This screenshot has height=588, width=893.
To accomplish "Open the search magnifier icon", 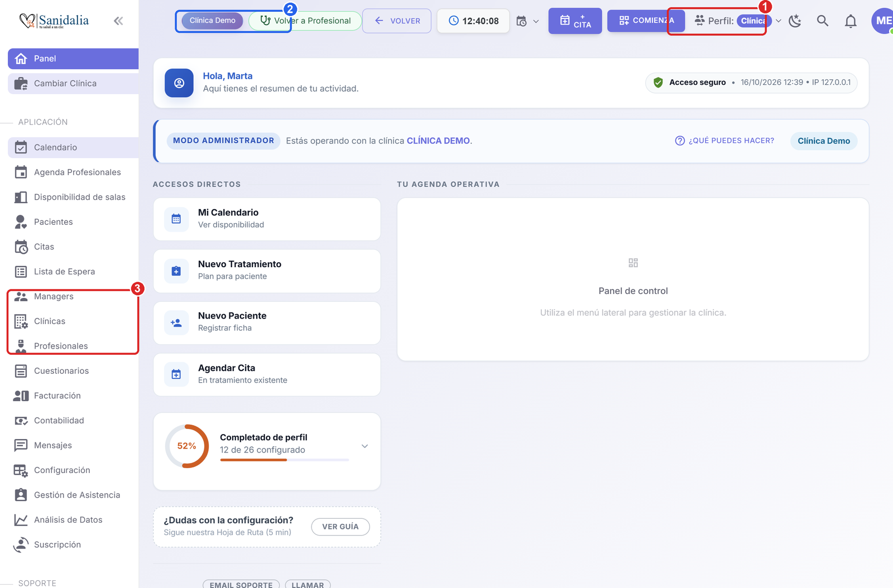I will 822,21.
